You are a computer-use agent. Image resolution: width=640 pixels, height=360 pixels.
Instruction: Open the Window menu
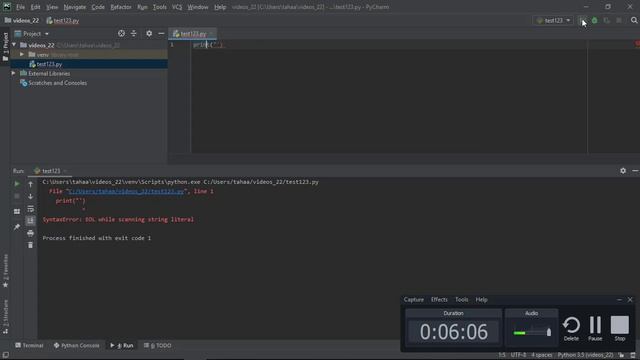click(198, 7)
